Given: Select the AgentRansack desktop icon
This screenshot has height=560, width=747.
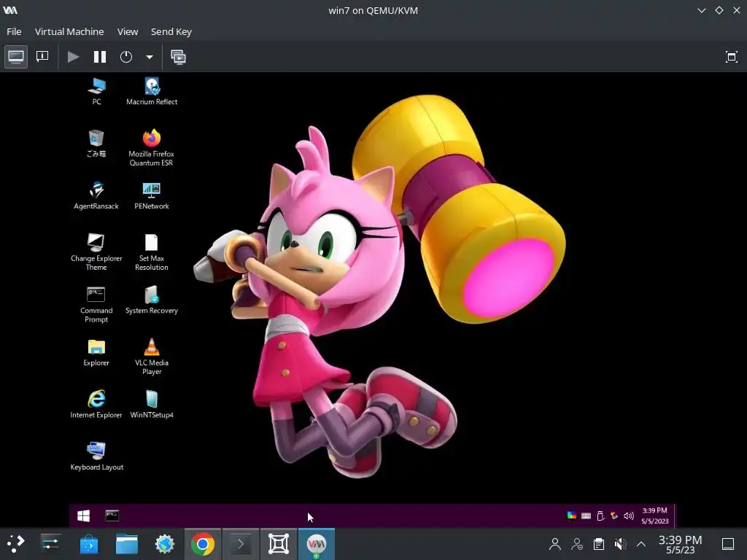Looking at the screenshot, I should pos(96,195).
